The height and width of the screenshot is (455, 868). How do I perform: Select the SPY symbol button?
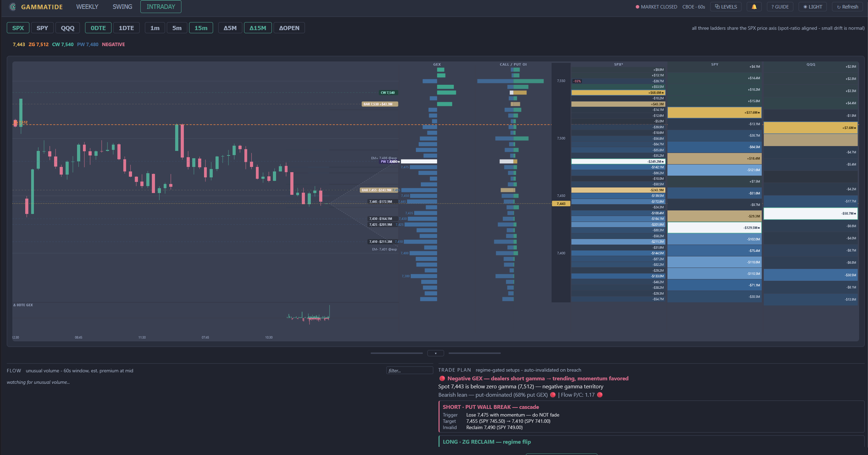point(42,28)
